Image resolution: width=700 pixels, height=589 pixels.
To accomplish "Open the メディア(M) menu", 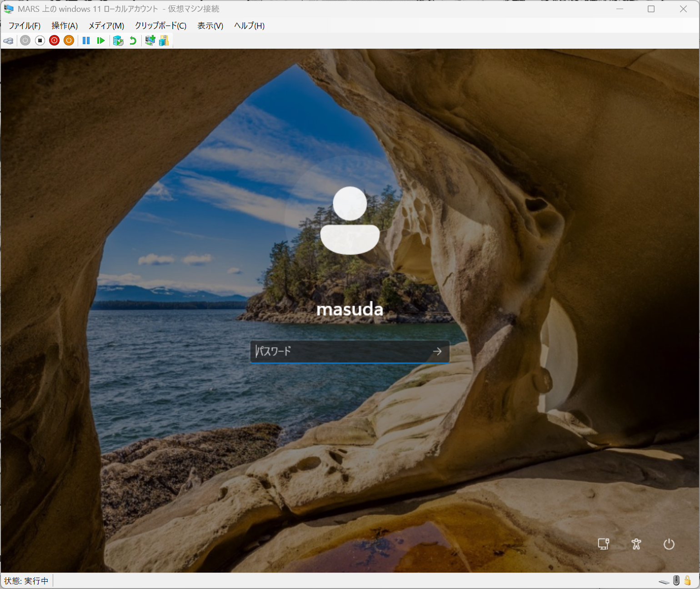I will 106,26.
